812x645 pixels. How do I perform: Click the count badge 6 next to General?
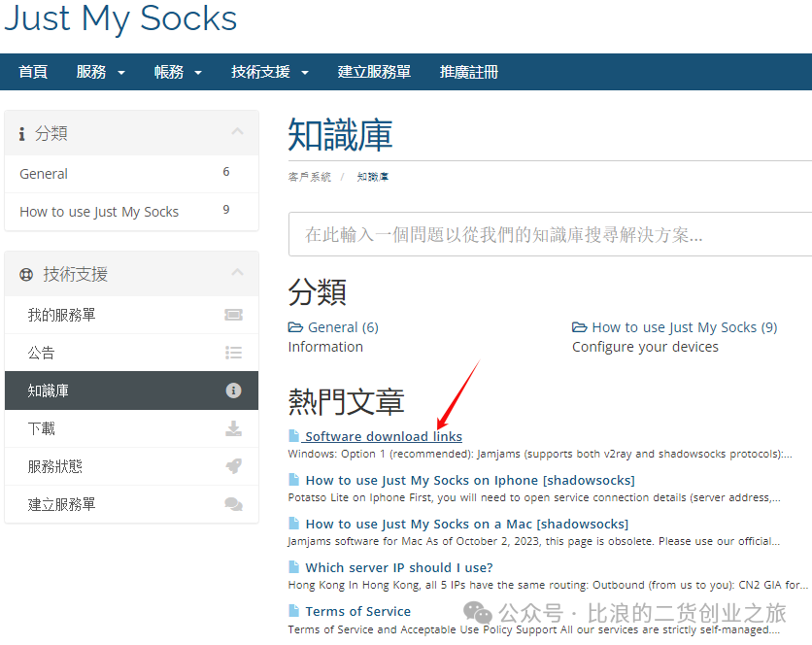click(x=226, y=172)
